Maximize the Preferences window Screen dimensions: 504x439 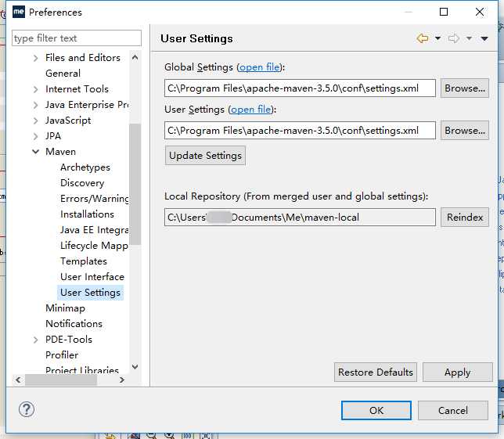point(444,12)
